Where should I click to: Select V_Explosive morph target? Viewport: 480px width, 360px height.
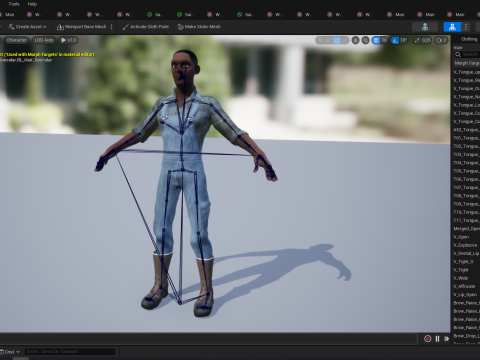tap(466, 245)
